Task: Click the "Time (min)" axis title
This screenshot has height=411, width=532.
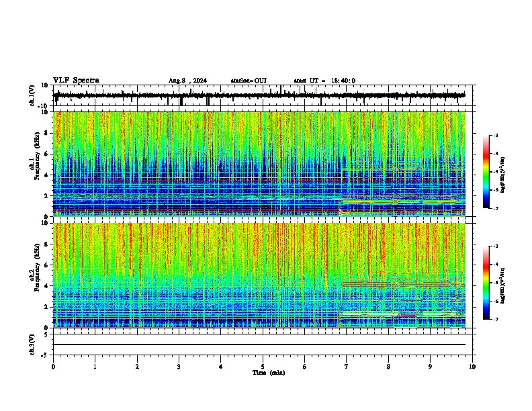Action: (x=269, y=373)
